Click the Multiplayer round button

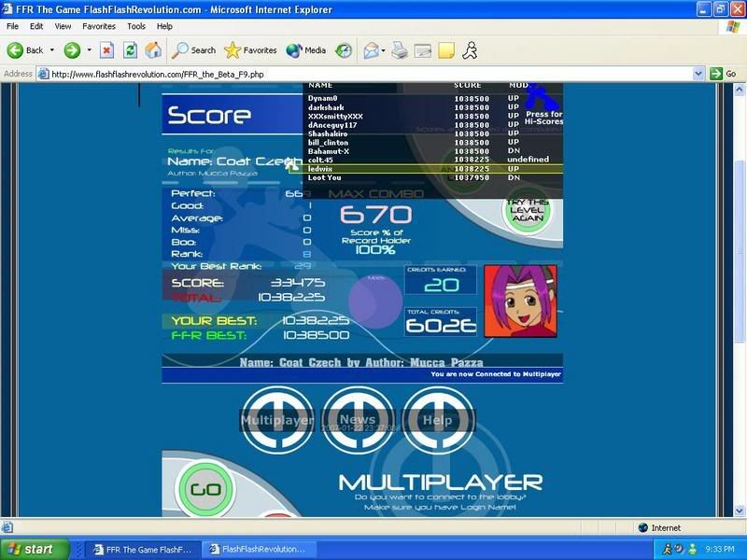point(277,419)
